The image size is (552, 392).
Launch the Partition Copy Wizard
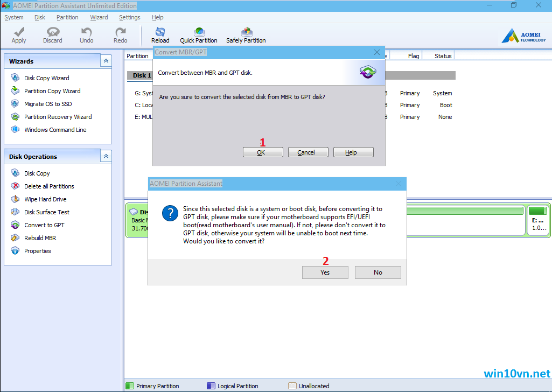52,91
